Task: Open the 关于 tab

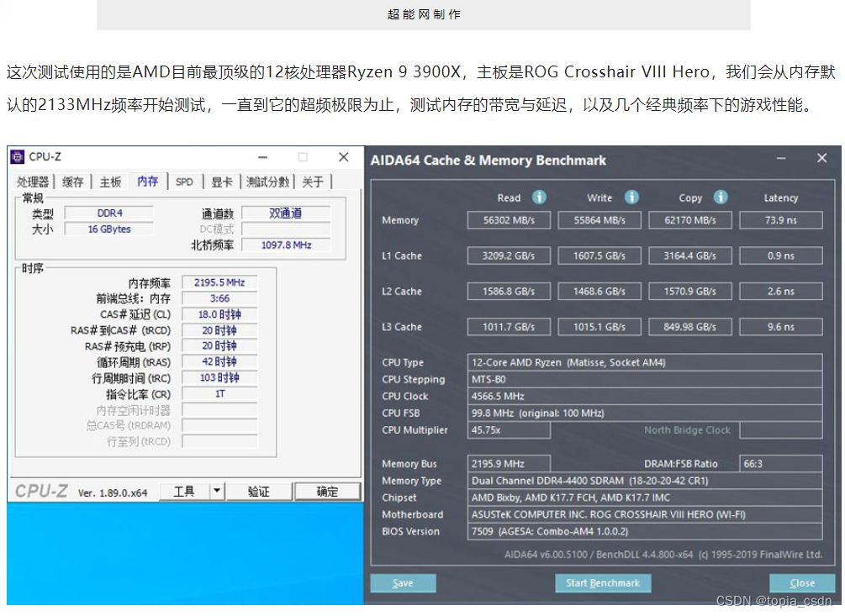Action: (313, 182)
